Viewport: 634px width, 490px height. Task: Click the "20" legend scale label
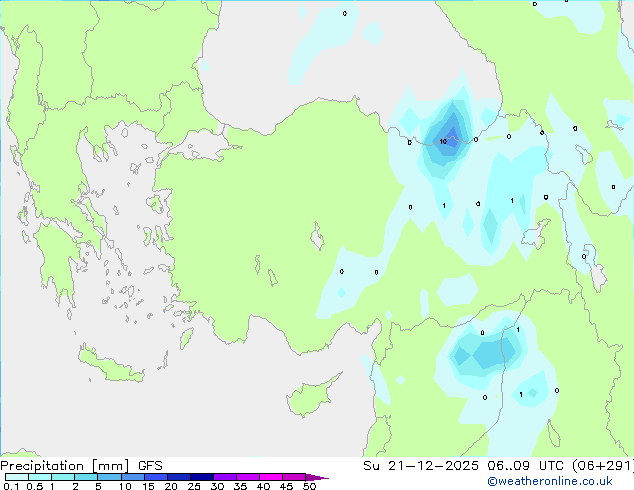pyautogui.click(x=171, y=486)
